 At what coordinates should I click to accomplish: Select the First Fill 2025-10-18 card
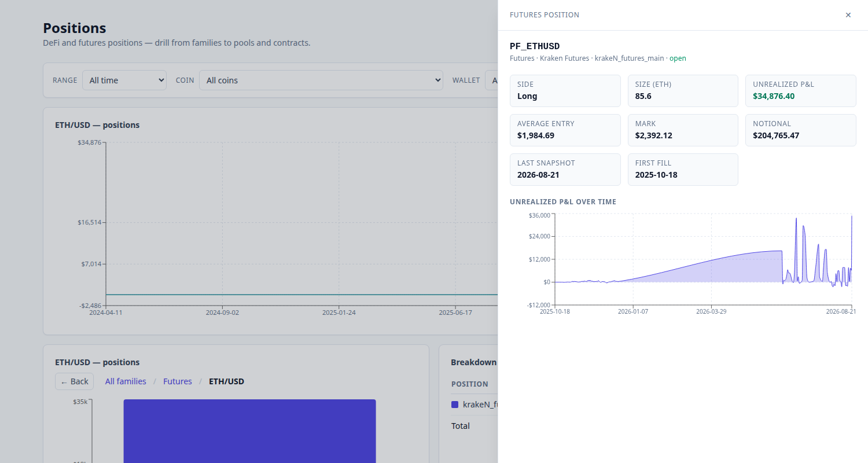click(x=683, y=170)
